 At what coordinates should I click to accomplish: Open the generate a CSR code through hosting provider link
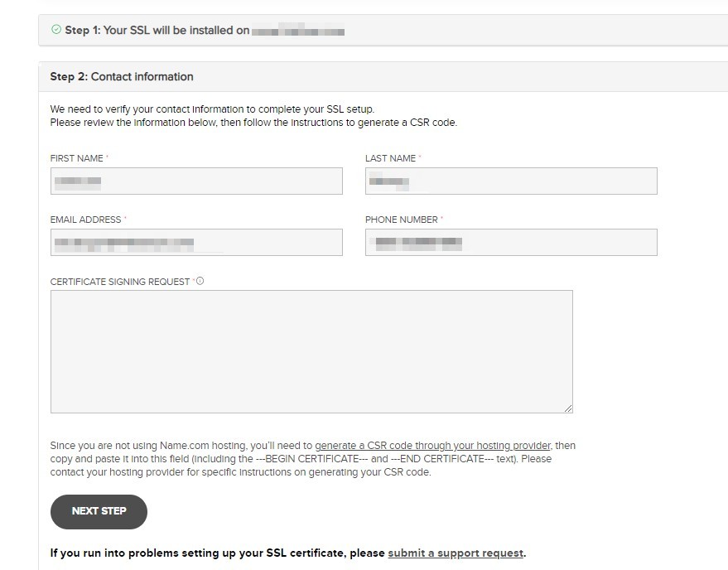pyautogui.click(x=432, y=446)
